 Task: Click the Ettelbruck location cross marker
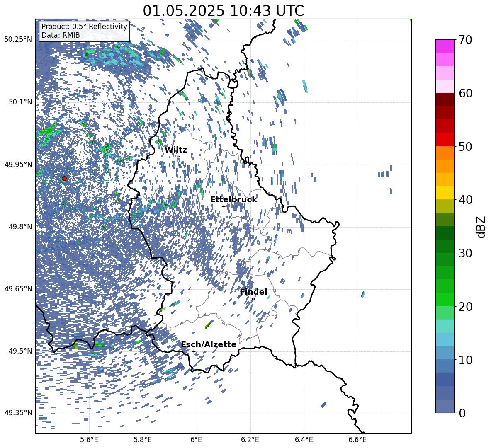click(x=224, y=206)
